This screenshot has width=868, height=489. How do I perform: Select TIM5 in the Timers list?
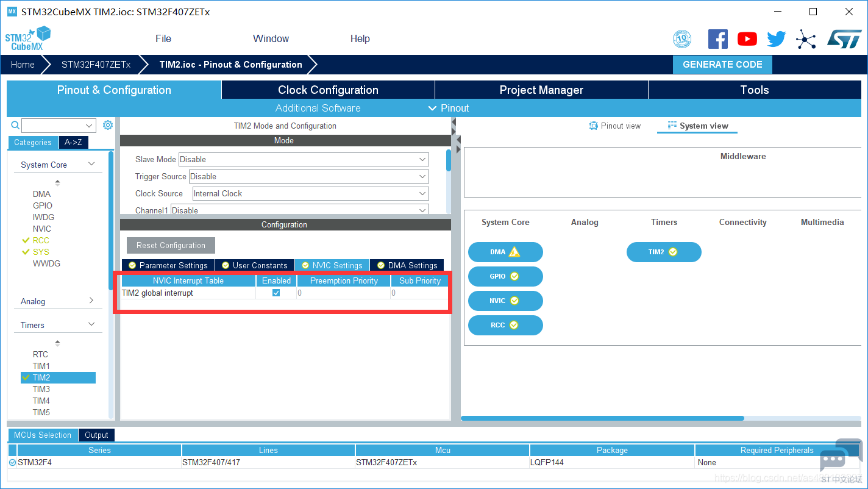[41, 412]
